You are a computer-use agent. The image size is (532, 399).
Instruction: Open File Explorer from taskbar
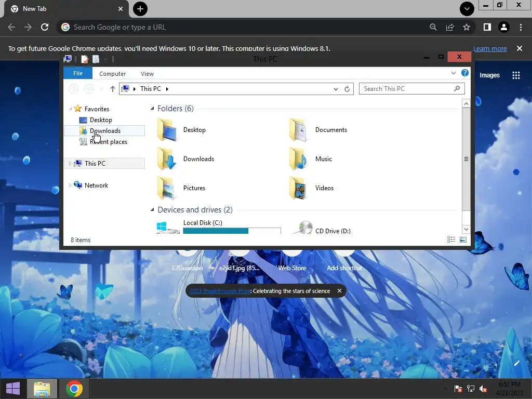point(42,389)
